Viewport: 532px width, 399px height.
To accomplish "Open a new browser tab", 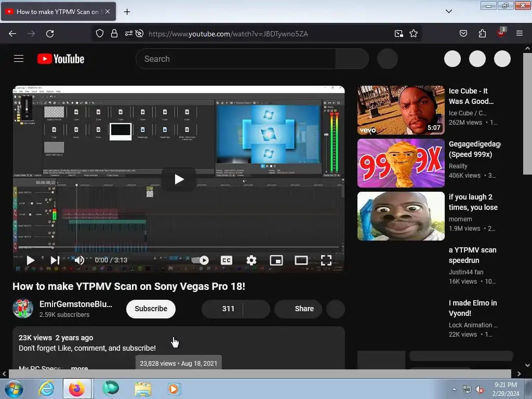I will pyautogui.click(x=127, y=12).
